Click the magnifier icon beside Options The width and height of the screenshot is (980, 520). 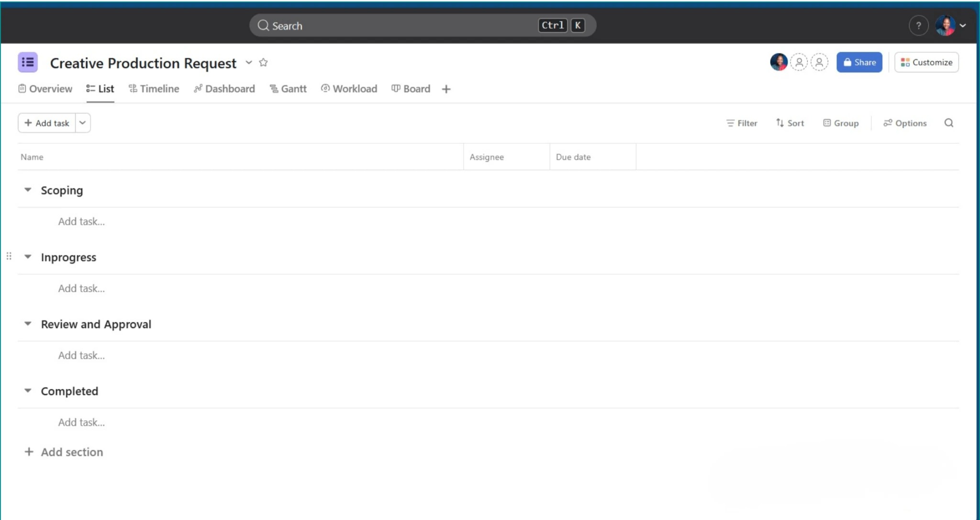point(948,123)
